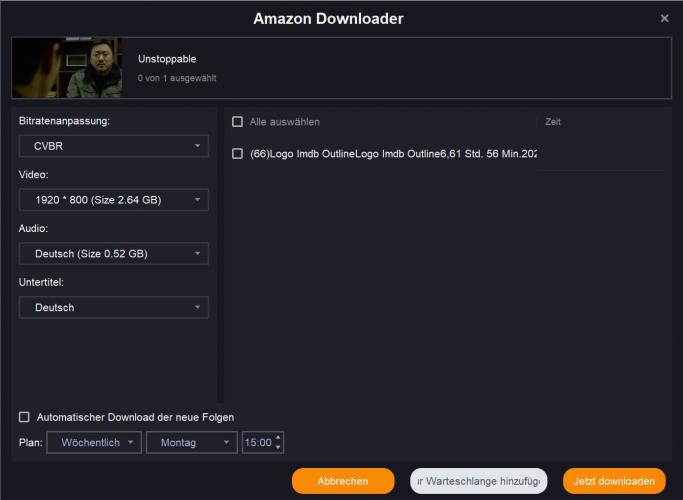This screenshot has width=683, height=500.
Task: Open the Audio Deutsch dropdown
Action: (114, 253)
